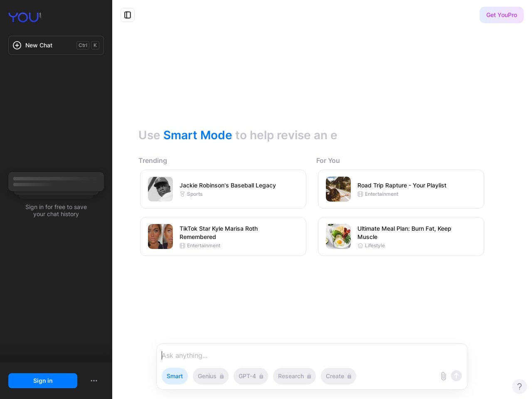The width and height of the screenshot is (532, 399).
Task: Click the Entertainment icon under TikTok Star card
Action: (182, 246)
